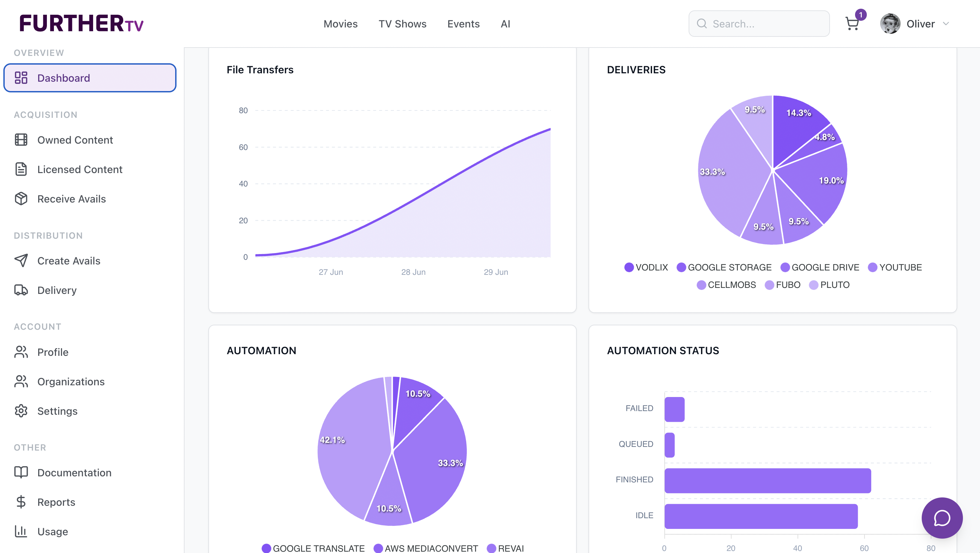The width and height of the screenshot is (980, 553).
Task: Click the "AUTOMATION STATUS" heading
Action: (663, 350)
